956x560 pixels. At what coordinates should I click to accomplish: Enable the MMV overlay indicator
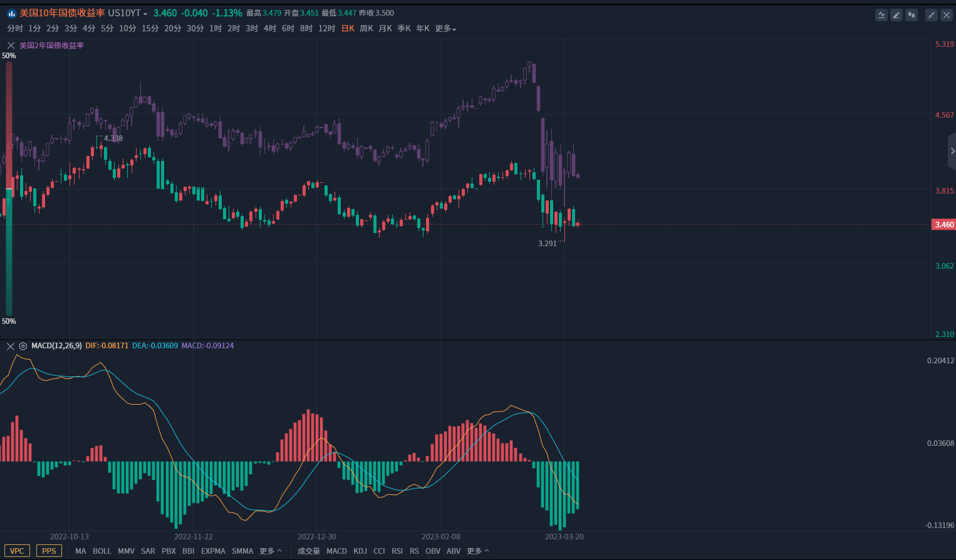click(x=126, y=551)
